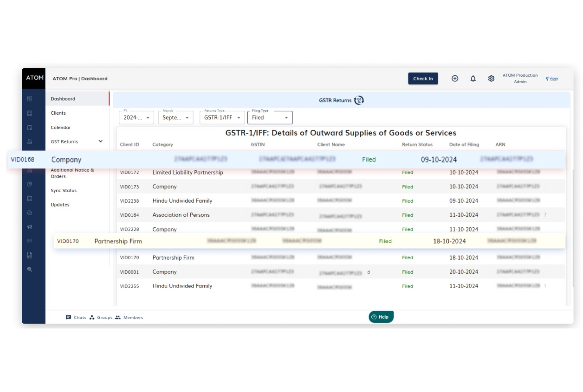Screen dimensions: 583x392
Task: Open the megaphone announcements sidebar icon
Action: click(30, 227)
